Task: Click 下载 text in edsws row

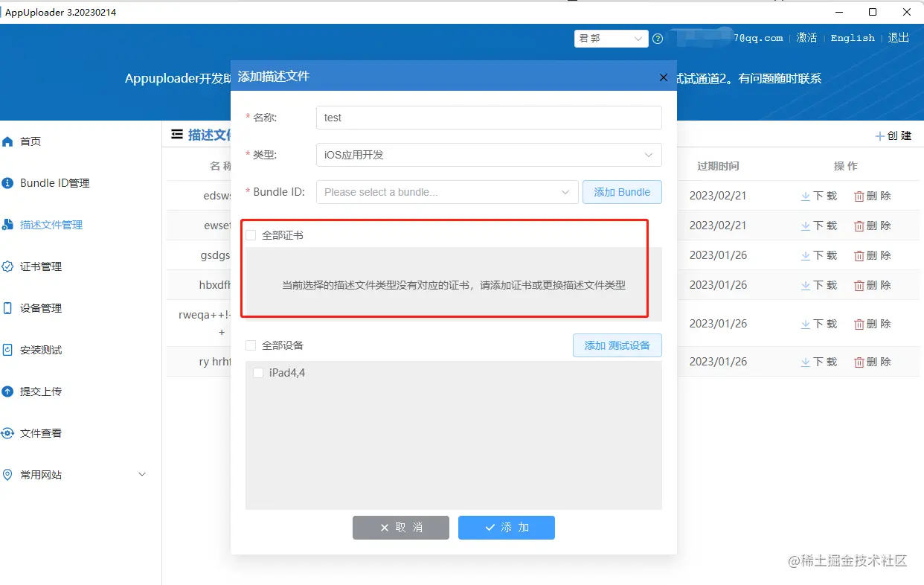Action: coord(825,196)
